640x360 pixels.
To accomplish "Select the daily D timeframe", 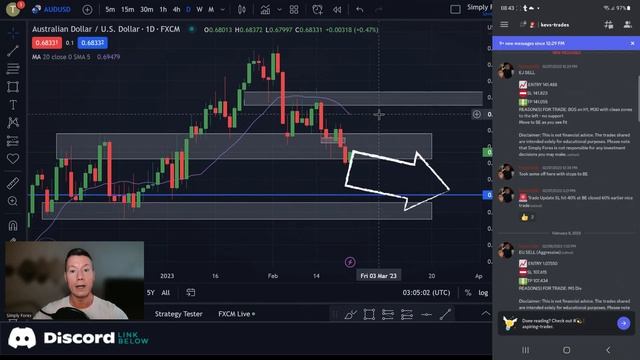I will [188, 9].
